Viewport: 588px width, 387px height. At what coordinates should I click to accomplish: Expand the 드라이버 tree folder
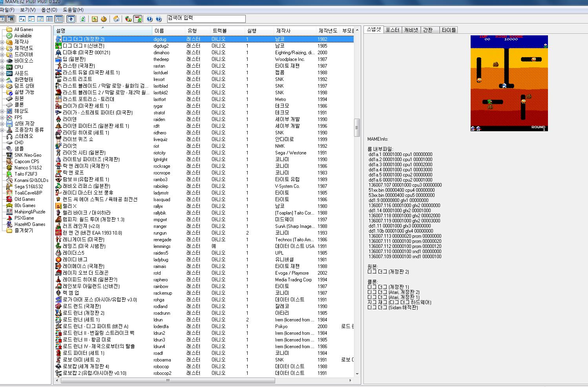[x=2, y=55]
